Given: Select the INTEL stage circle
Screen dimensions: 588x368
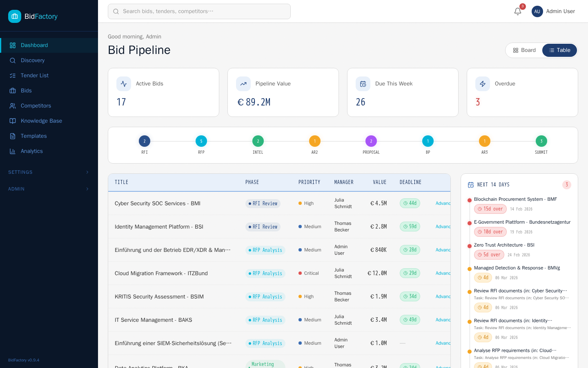Looking at the screenshot, I should coord(258,141).
